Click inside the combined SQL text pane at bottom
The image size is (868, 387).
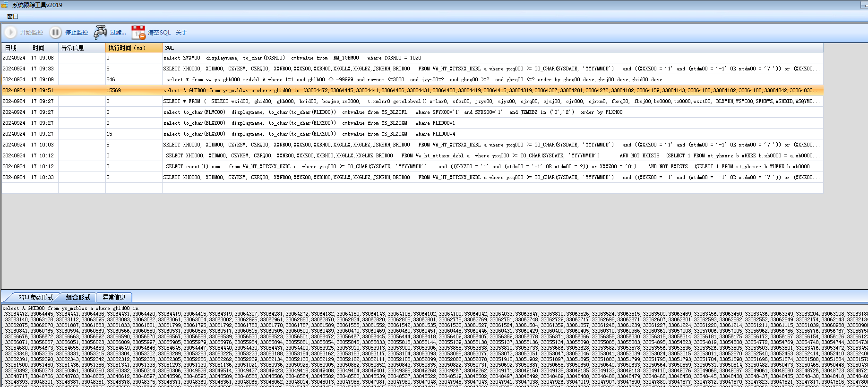coord(434,345)
